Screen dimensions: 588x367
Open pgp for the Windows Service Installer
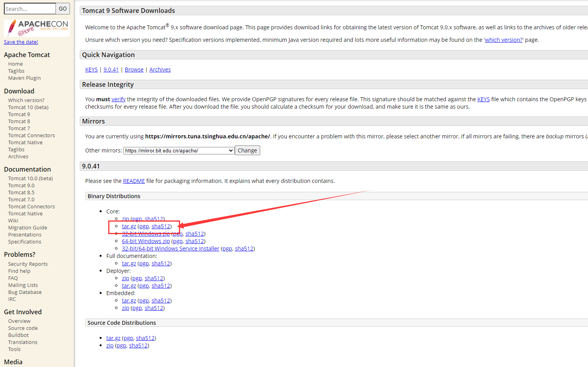click(x=227, y=249)
